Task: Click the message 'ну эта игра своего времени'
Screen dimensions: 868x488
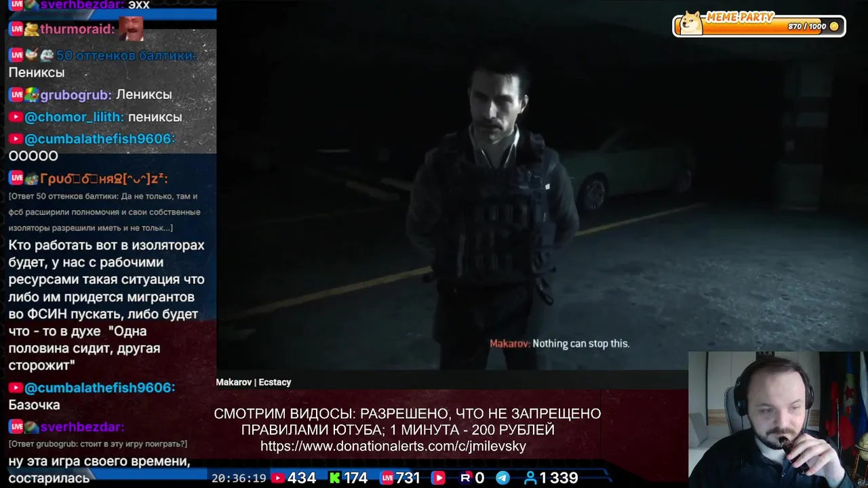Action: (99, 470)
